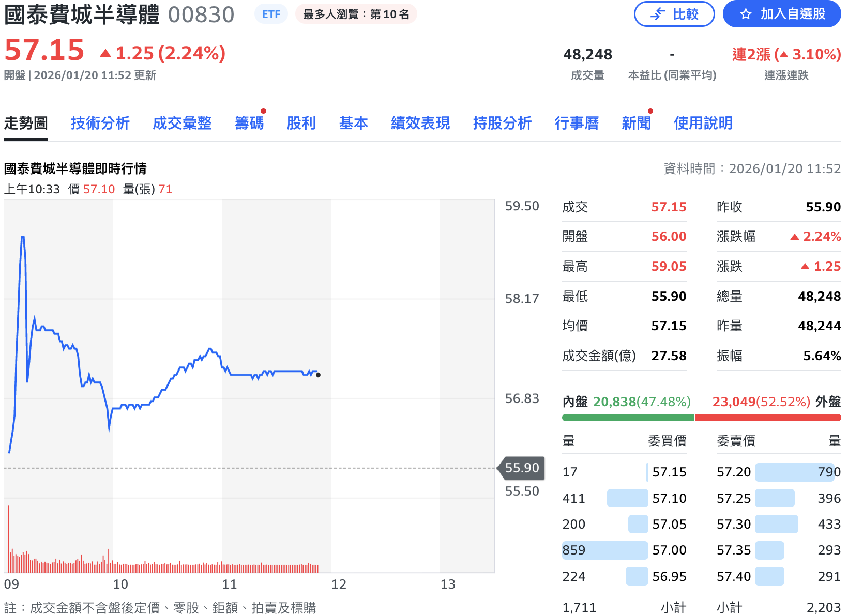The image size is (848, 616).
Task: Click the 55.90 previous close price tag
Action: [x=520, y=468]
